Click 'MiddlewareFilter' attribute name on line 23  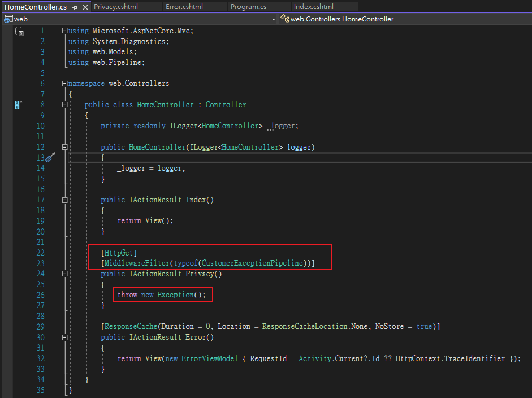137,263
